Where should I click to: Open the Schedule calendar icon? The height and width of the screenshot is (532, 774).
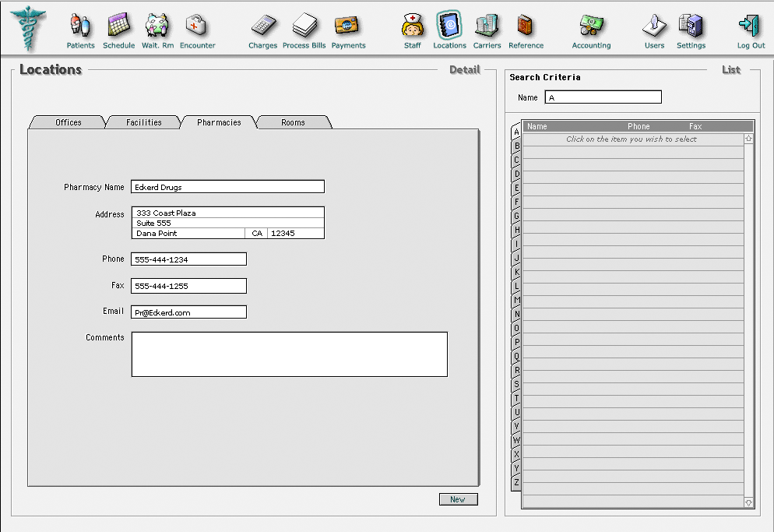118,25
